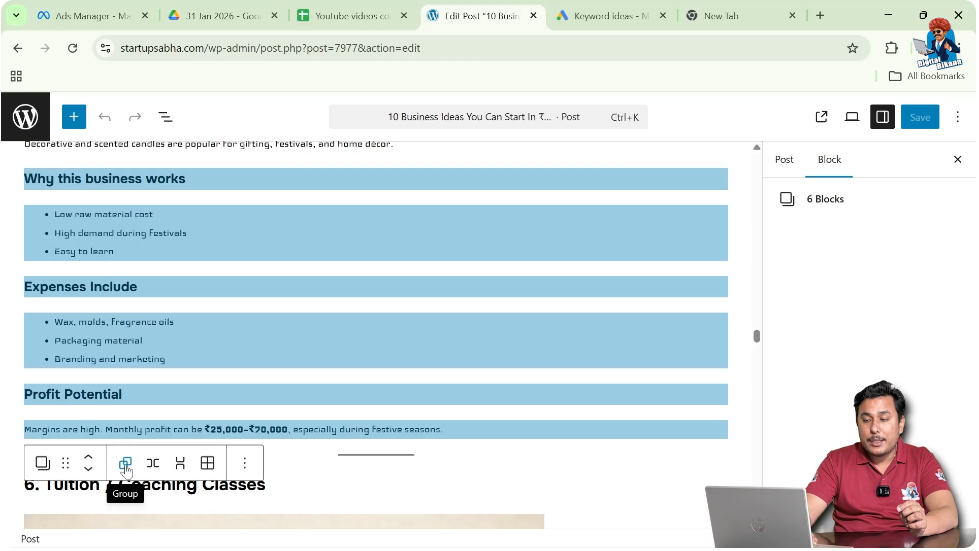Image resolution: width=979 pixels, height=551 pixels.
Task: Click the separator line block
Action: pyautogui.click(x=376, y=455)
